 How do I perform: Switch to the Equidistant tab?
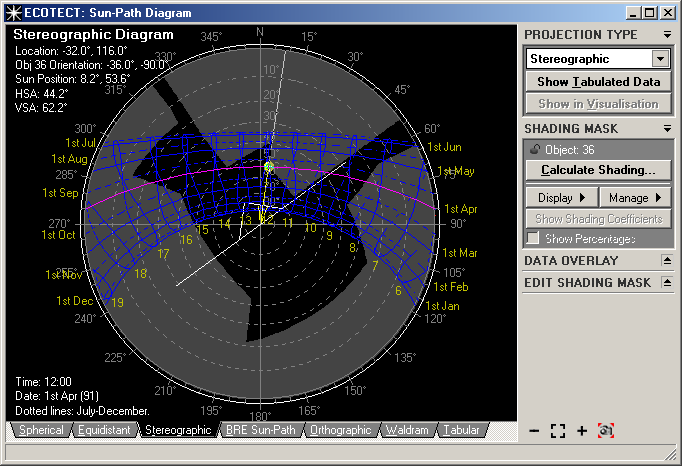tap(104, 430)
